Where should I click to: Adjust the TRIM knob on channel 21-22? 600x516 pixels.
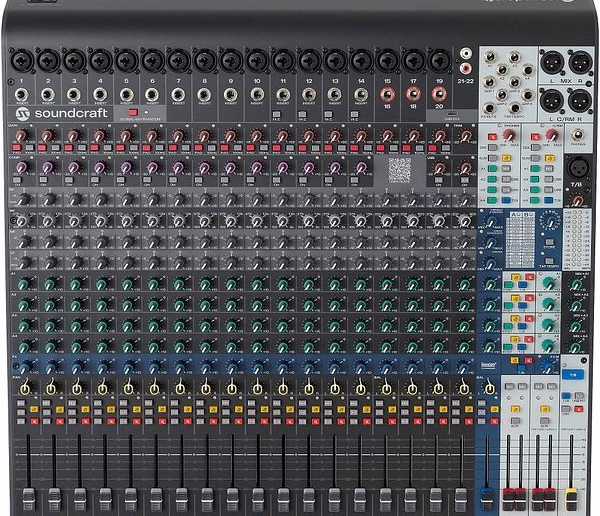[x=465, y=135]
